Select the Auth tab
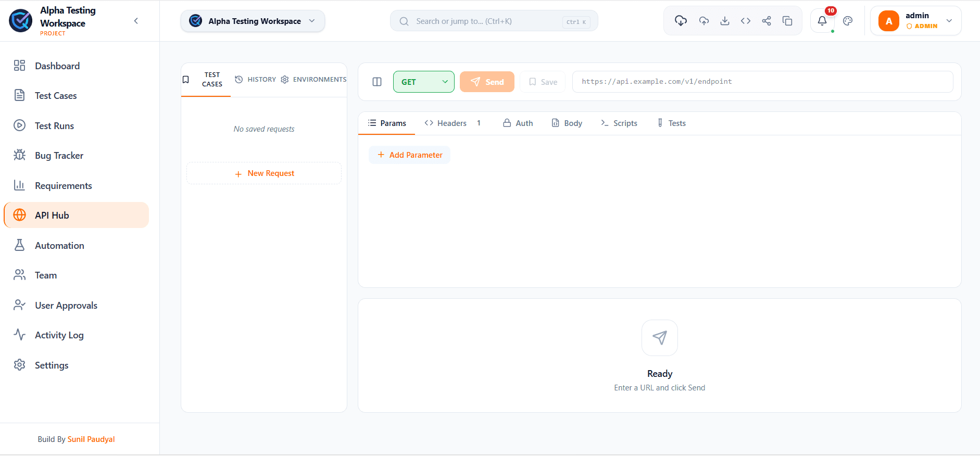 pos(518,123)
